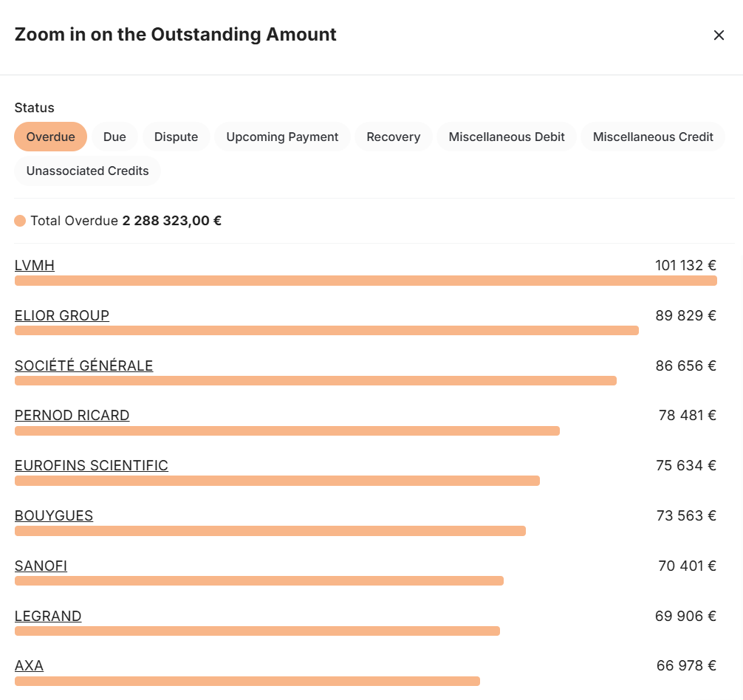Screen dimensions: 743x700
Task: Show Miscellaneous Credit amounts
Action: [652, 137]
